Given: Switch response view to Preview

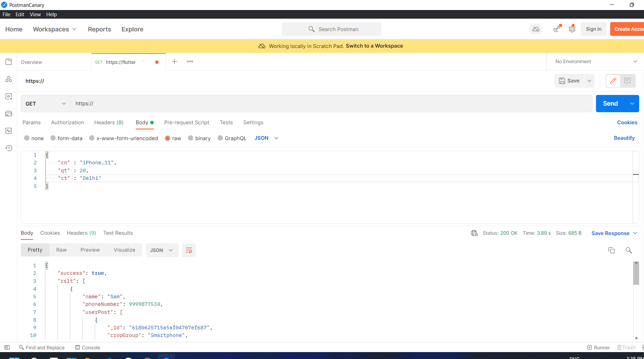Looking at the screenshot, I should [x=90, y=250].
